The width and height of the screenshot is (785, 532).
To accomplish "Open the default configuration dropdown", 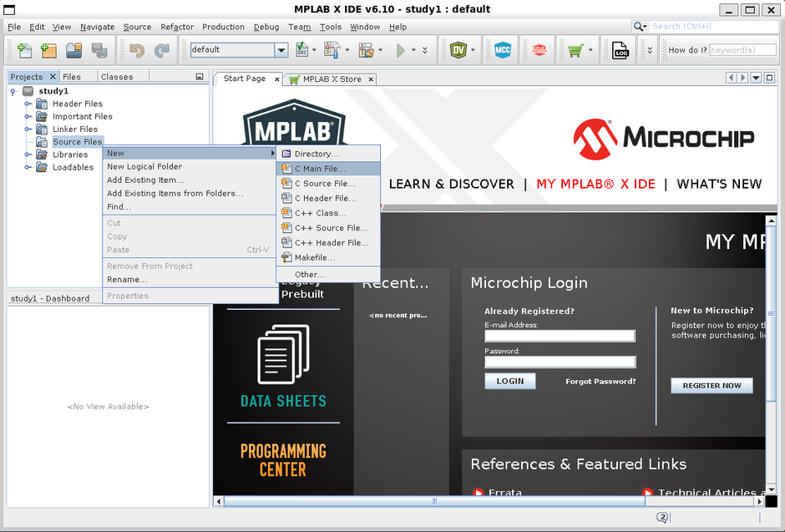I will pos(282,49).
